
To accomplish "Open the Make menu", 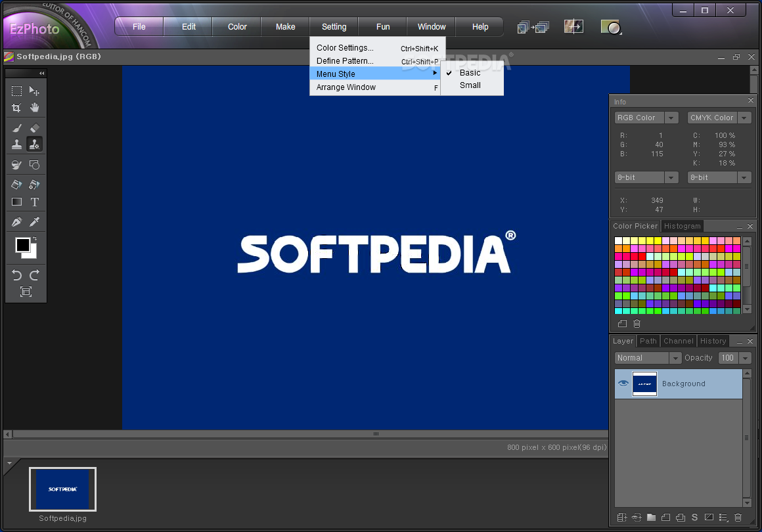I will click(285, 27).
